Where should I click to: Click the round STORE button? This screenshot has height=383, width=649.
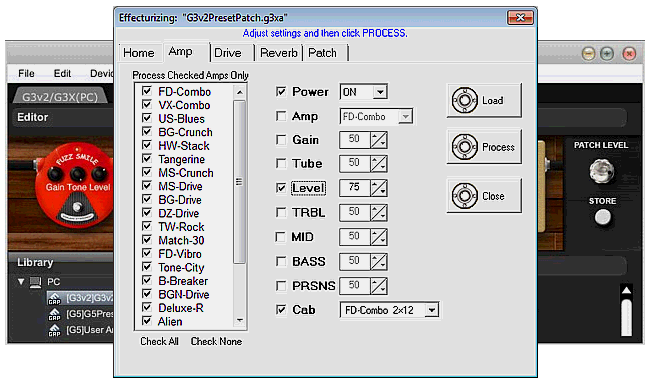[602, 217]
